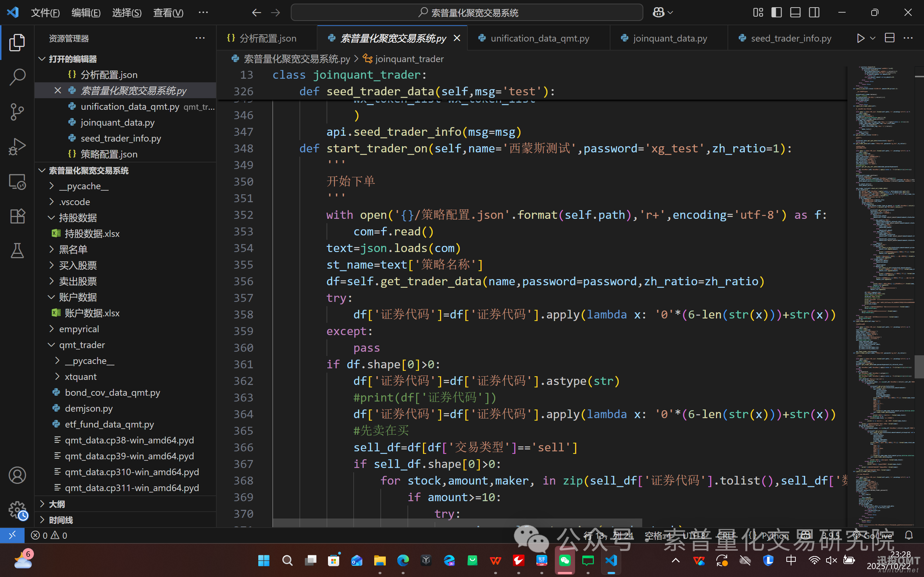Screen dimensions: 924x577
Task: Open the Extensions view
Action: click(17, 216)
